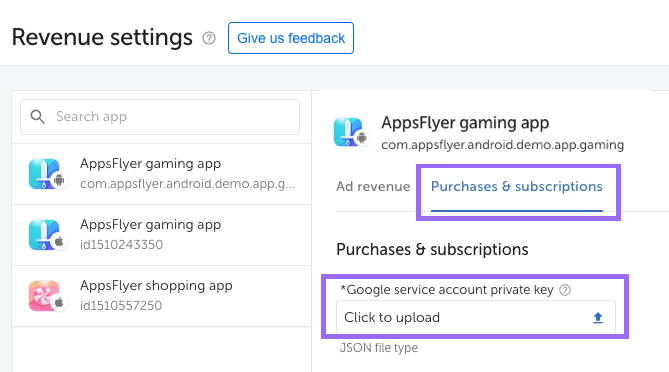
Task: Switch to the Ad revenue tab
Action: (373, 186)
